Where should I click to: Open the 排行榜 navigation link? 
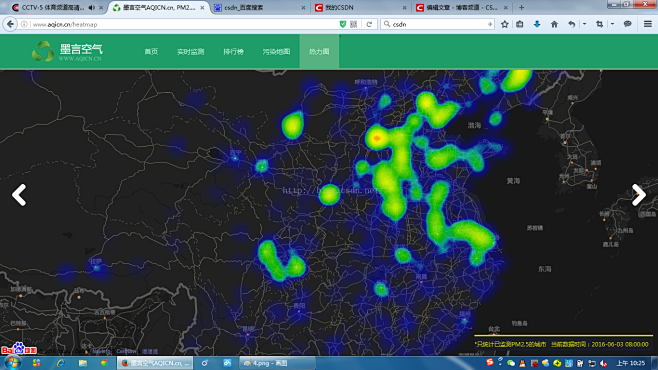pyautogui.click(x=233, y=52)
